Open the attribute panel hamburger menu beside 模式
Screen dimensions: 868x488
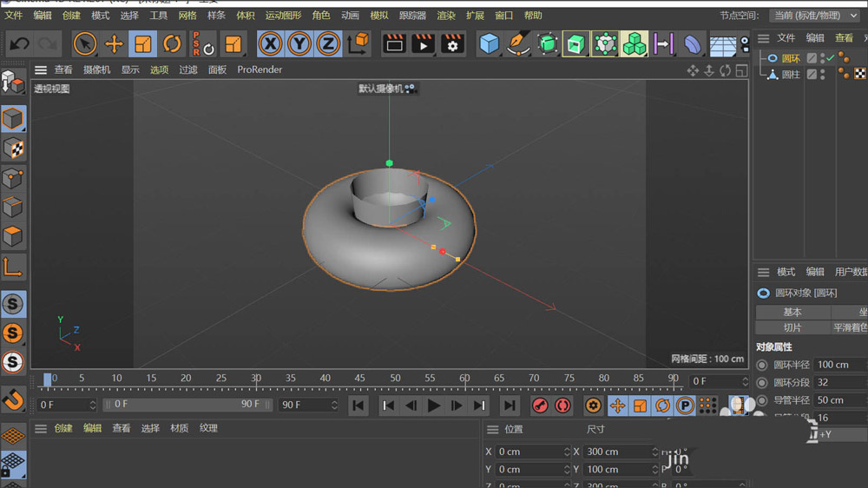(764, 272)
